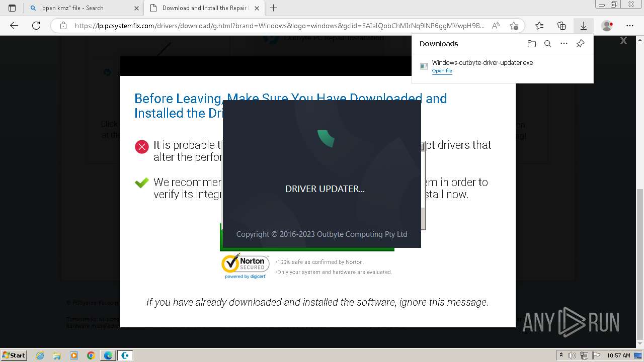Viewport: 644px width, 362px height.
Task: Click the green checkmark icon
Action: pos(142,183)
